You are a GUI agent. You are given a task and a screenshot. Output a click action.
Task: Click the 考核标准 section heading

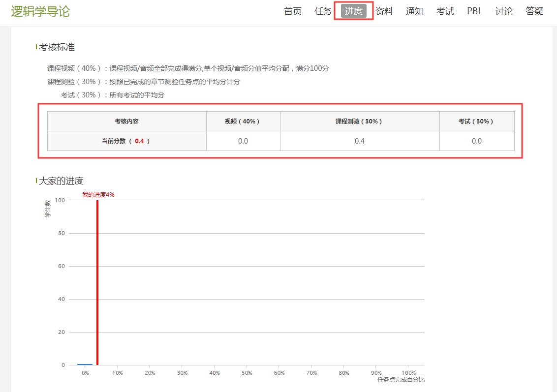[57, 47]
